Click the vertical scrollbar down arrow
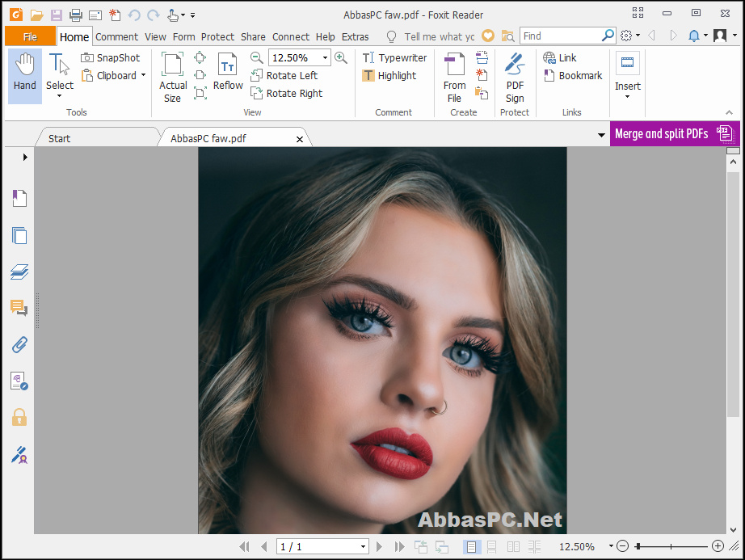The width and height of the screenshot is (745, 560). [x=733, y=529]
